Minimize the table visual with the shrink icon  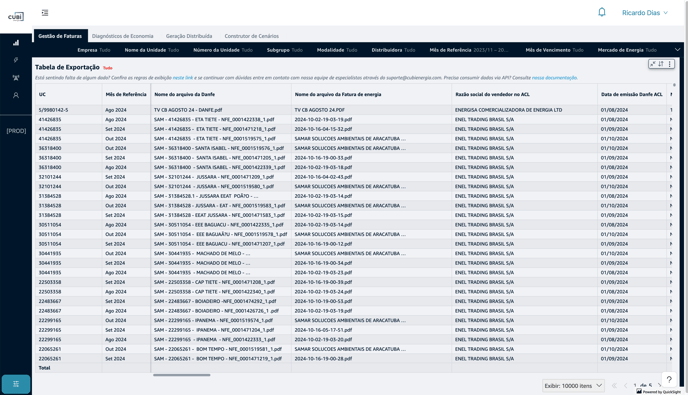[653, 64]
